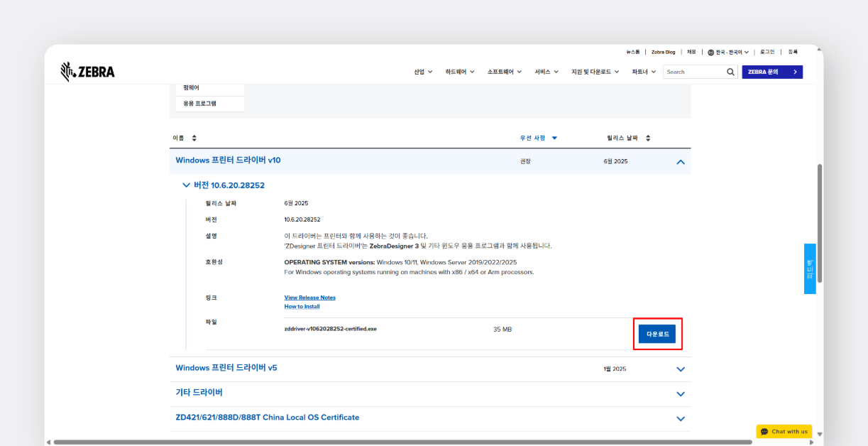The height and width of the screenshot is (446, 868).
Task: Click the search magnifier icon
Action: (730, 72)
